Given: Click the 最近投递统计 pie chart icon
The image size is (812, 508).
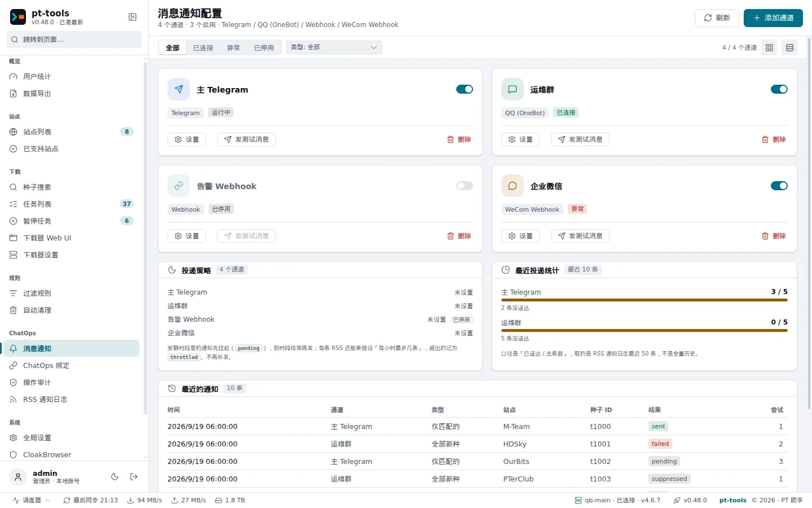Looking at the screenshot, I should (506, 270).
